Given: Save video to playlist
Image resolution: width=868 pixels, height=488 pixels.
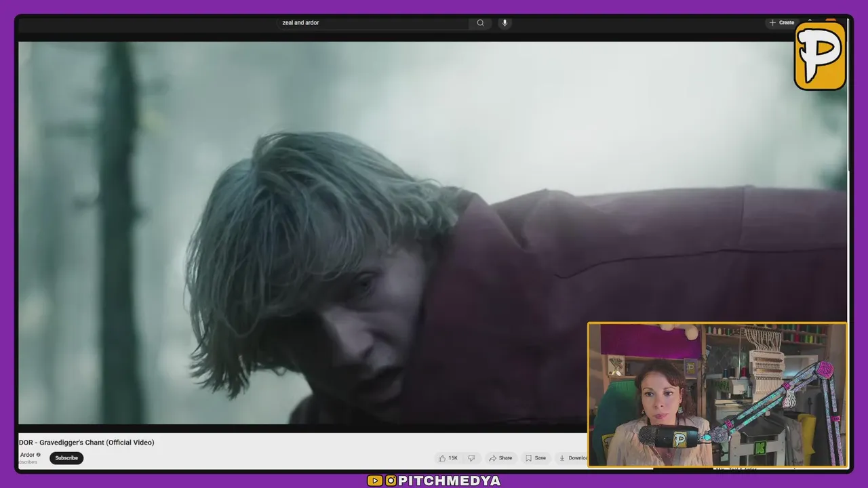Looking at the screenshot, I should [536, 458].
